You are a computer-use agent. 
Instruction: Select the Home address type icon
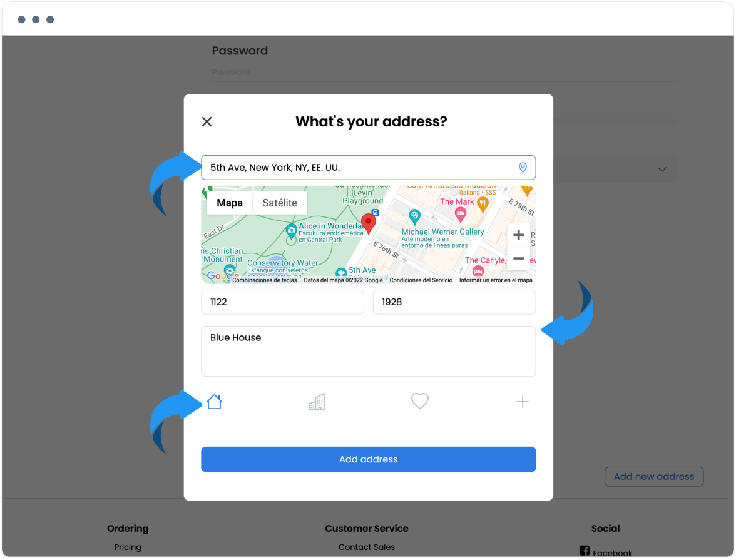[x=215, y=402]
